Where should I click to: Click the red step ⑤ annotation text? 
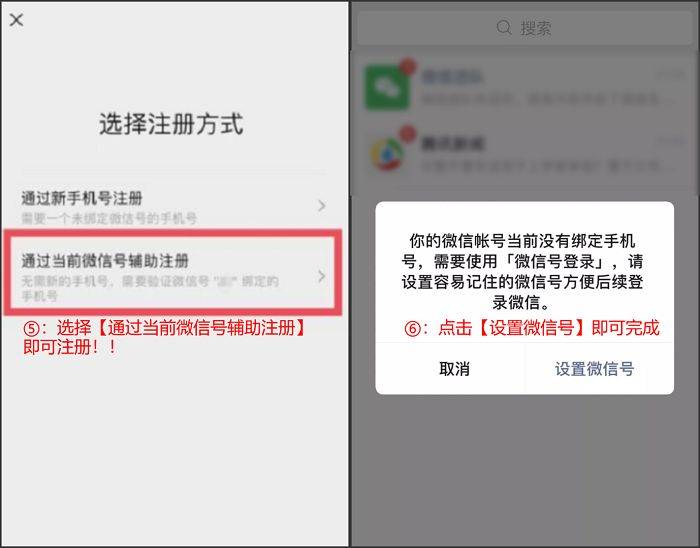tap(164, 337)
